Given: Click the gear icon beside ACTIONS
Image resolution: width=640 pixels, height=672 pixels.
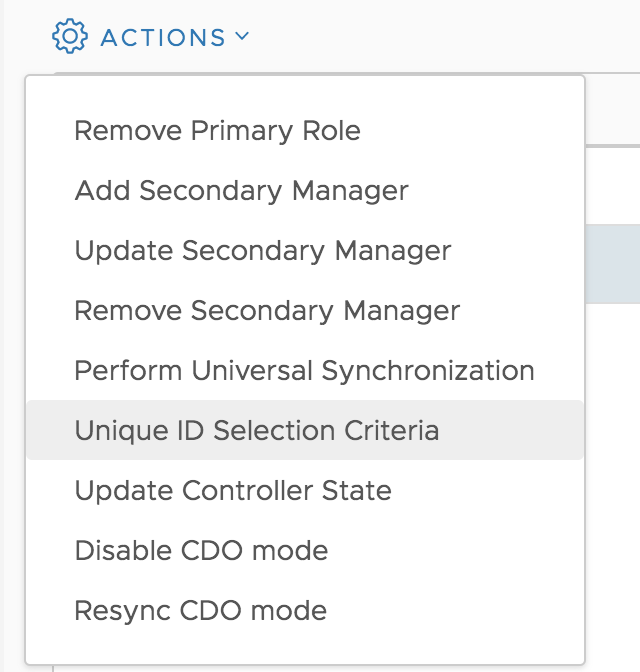Looking at the screenshot, I should pyautogui.click(x=70, y=36).
